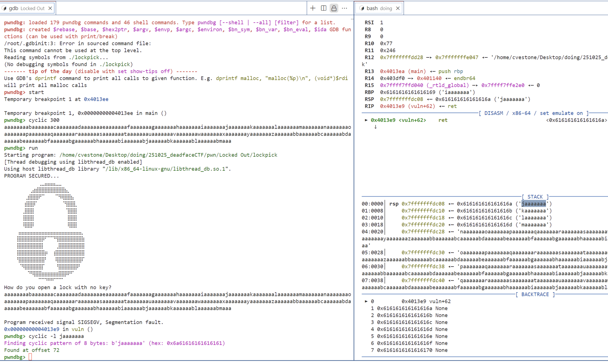Click the terminal icon in bash tab

(362, 8)
